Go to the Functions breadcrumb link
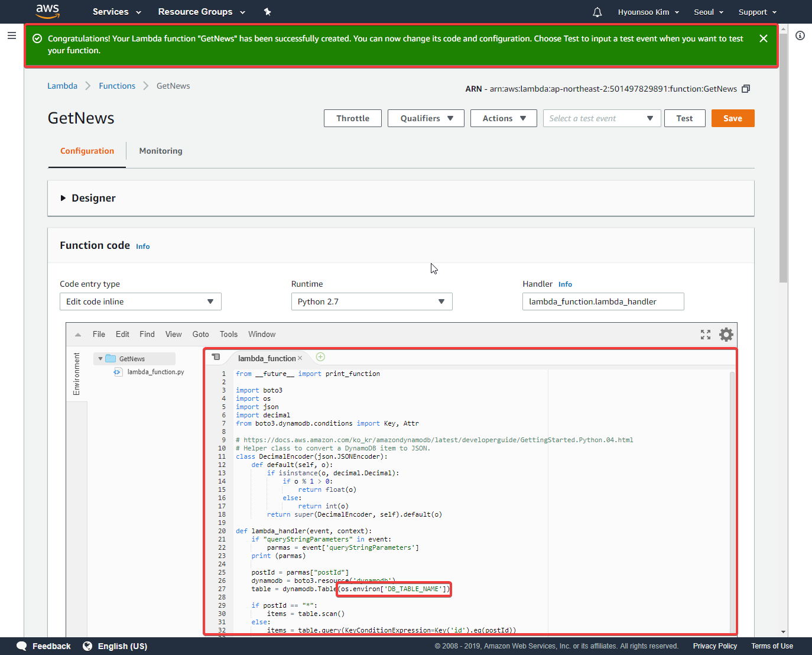Image resolution: width=812 pixels, height=655 pixels. pyautogui.click(x=117, y=86)
